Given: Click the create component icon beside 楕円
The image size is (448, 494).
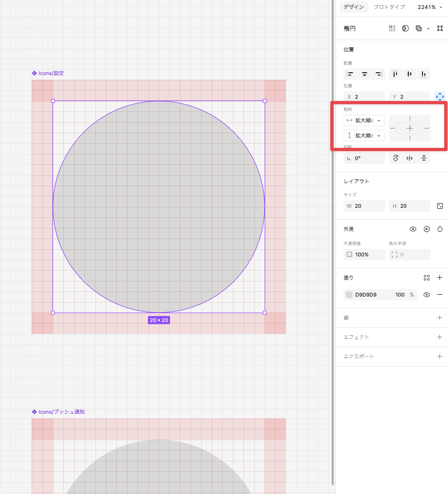Looking at the screenshot, I should [x=392, y=28].
